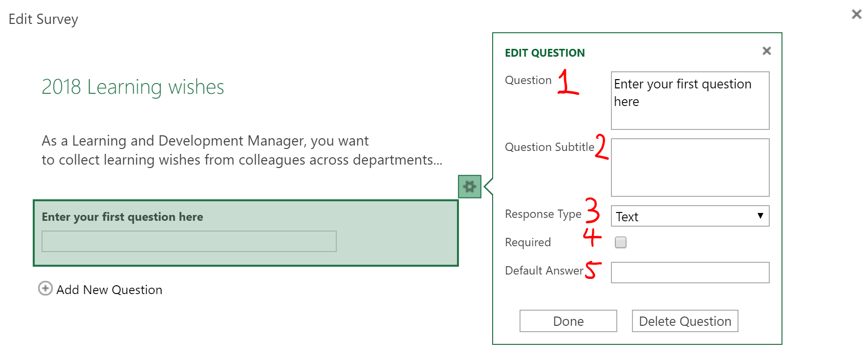Open the Response Type dropdown showing Text
This screenshot has width=868, height=360.
[690, 216]
